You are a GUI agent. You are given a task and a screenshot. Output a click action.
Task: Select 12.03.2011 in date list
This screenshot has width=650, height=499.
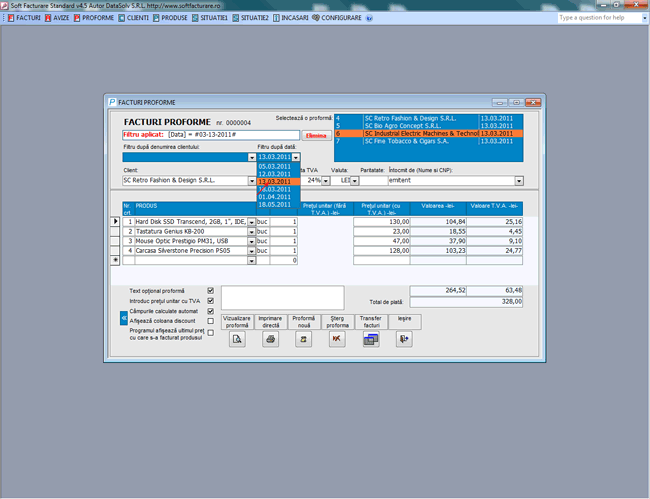coord(278,174)
